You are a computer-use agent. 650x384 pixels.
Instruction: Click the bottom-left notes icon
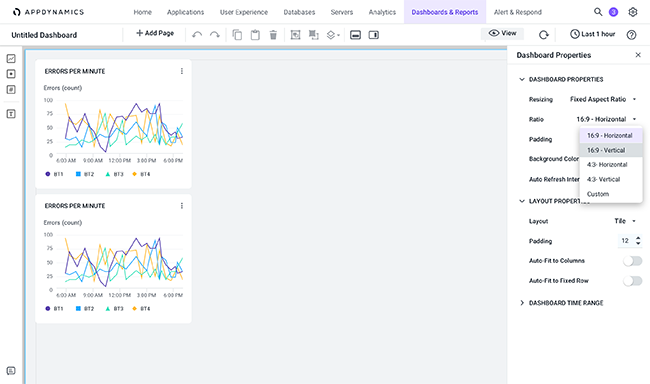(11, 371)
